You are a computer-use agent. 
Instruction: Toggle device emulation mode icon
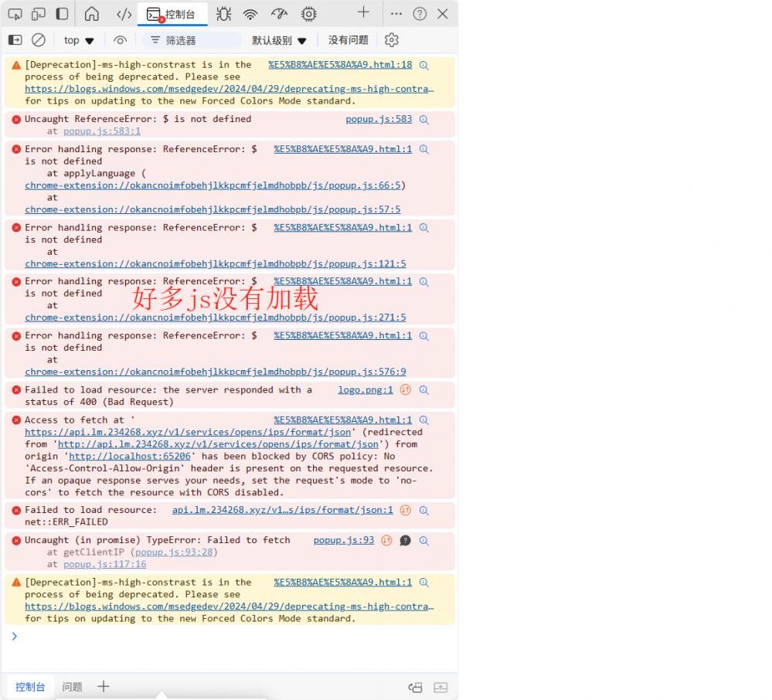[x=39, y=14]
